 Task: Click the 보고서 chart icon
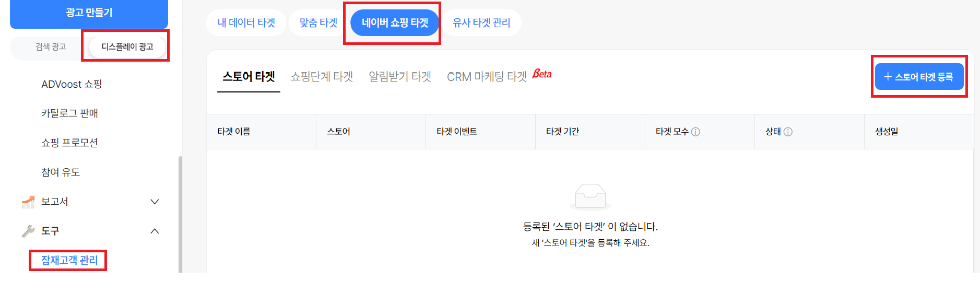28,202
